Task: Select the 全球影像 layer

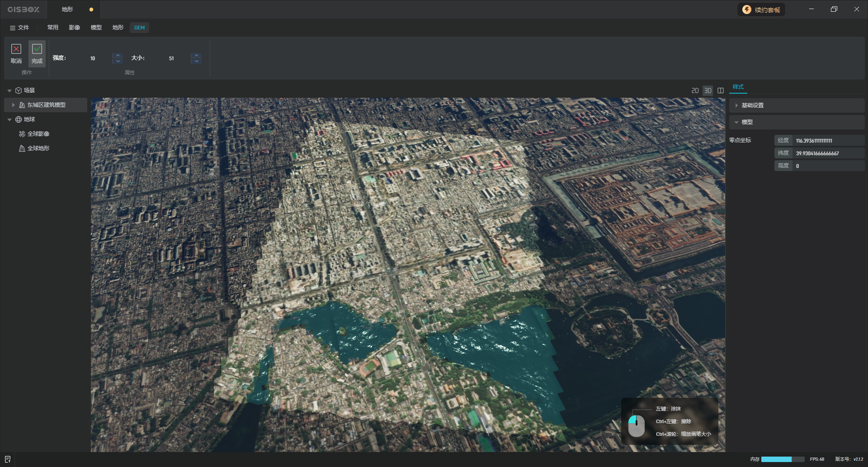Action: 38,134
